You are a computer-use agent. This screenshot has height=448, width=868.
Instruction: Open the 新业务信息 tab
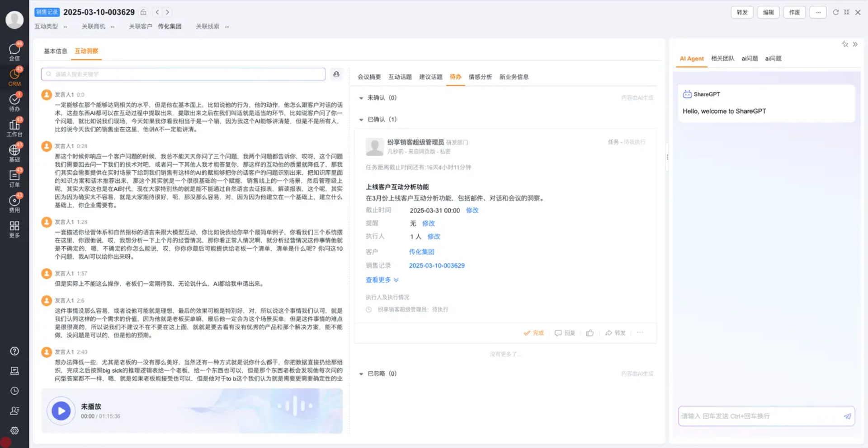[514, 77]
